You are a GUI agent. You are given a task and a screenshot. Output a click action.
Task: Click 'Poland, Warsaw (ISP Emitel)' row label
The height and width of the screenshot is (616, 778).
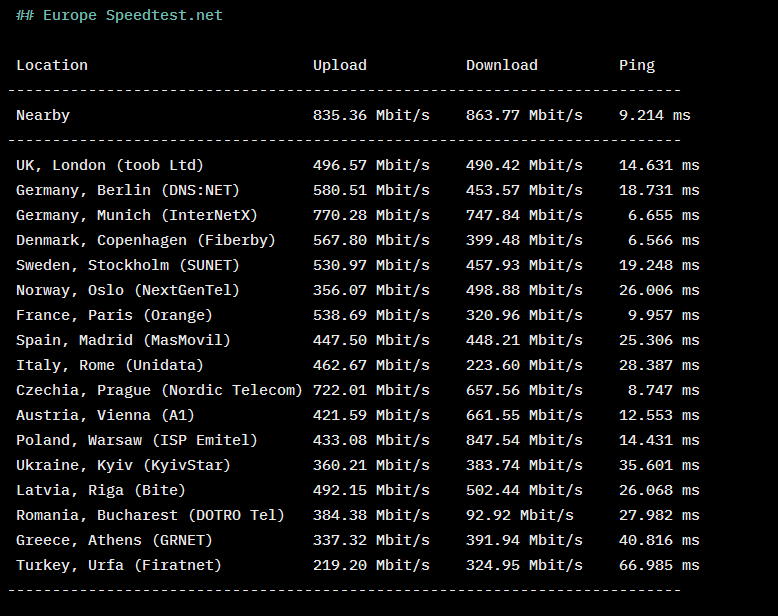(137, 440)
